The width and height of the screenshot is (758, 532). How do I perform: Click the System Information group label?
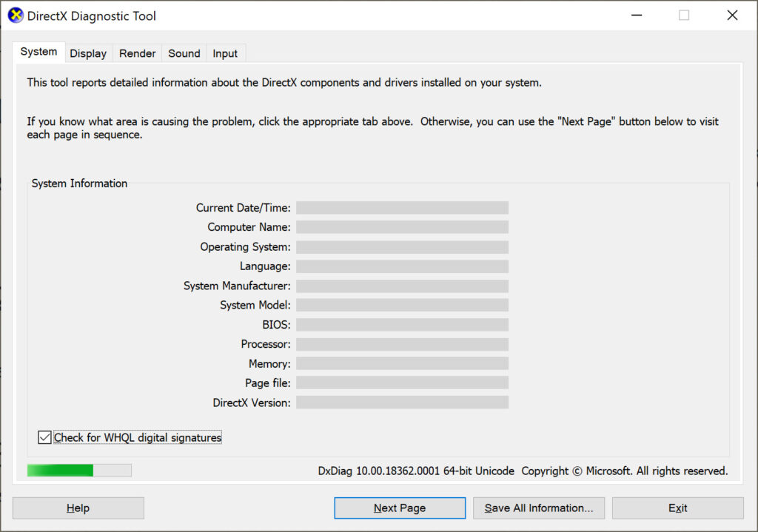pos(79,183)
